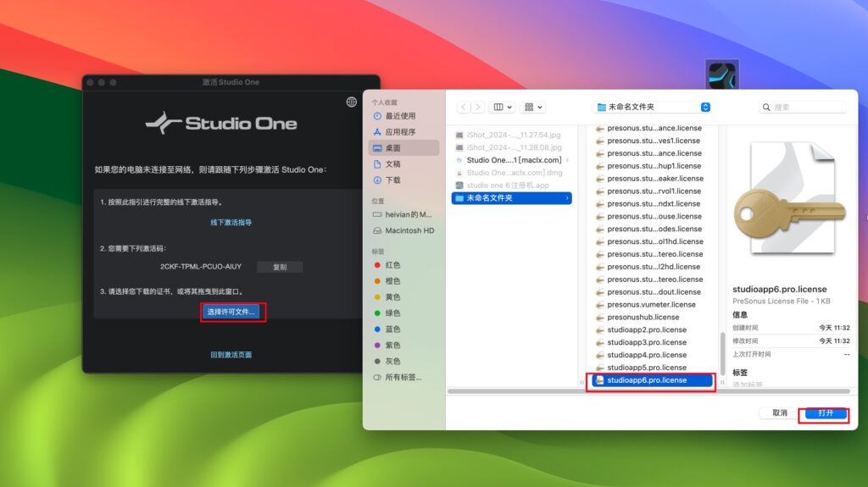Cancel the dialog with 取消

tap(780, 413)
